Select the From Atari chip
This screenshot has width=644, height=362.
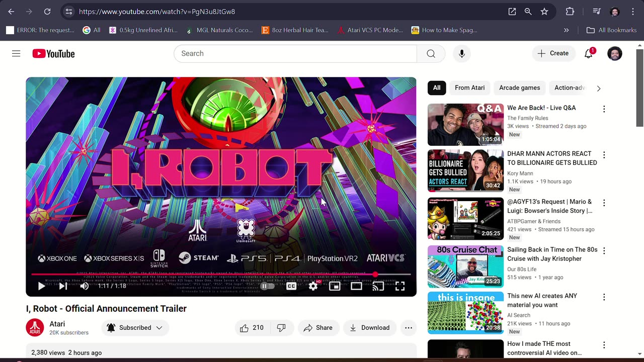[x=470, y=88]
